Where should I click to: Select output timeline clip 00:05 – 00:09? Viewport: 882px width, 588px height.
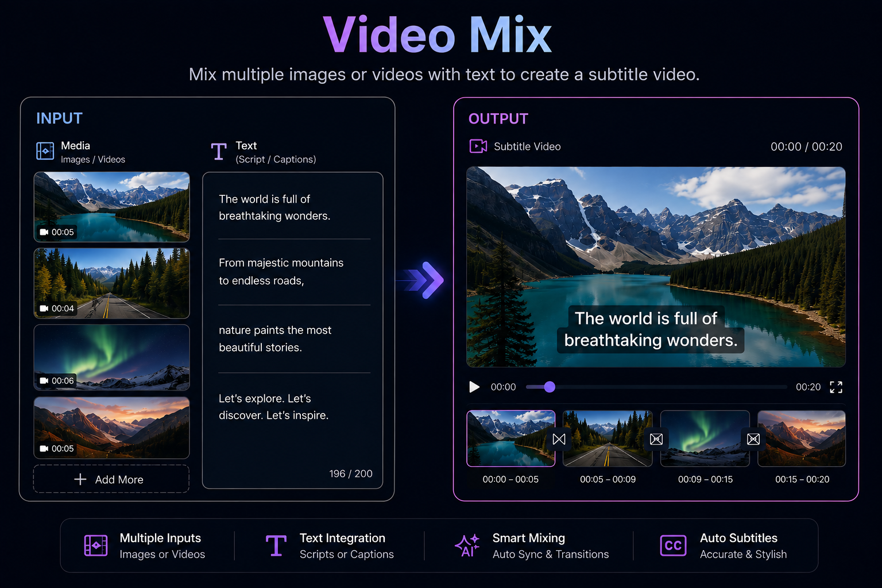(x=608, y=438)
